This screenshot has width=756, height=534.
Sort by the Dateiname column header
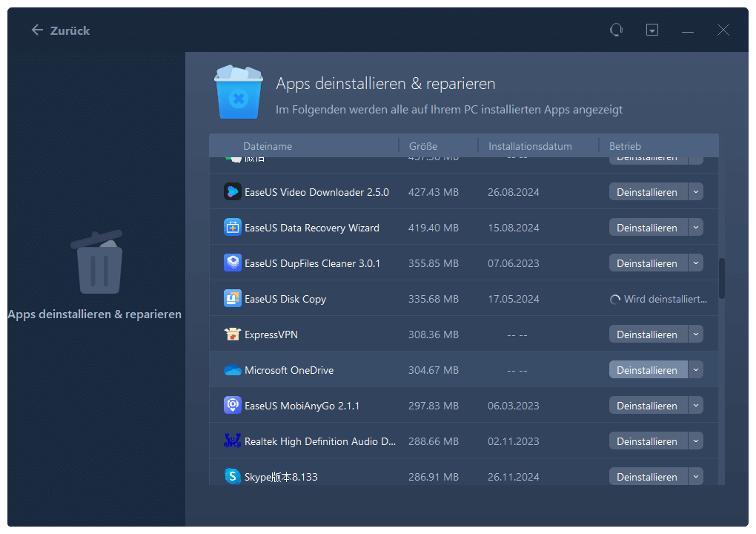268,146
